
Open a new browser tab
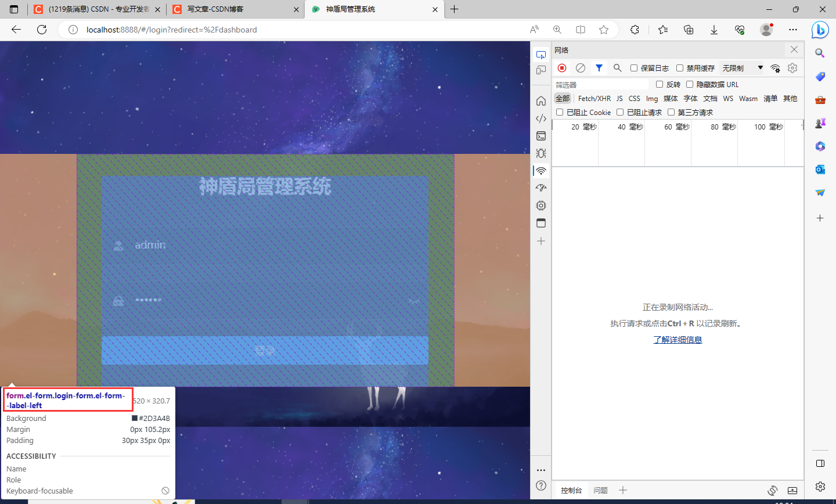click(x=454, y=9)
